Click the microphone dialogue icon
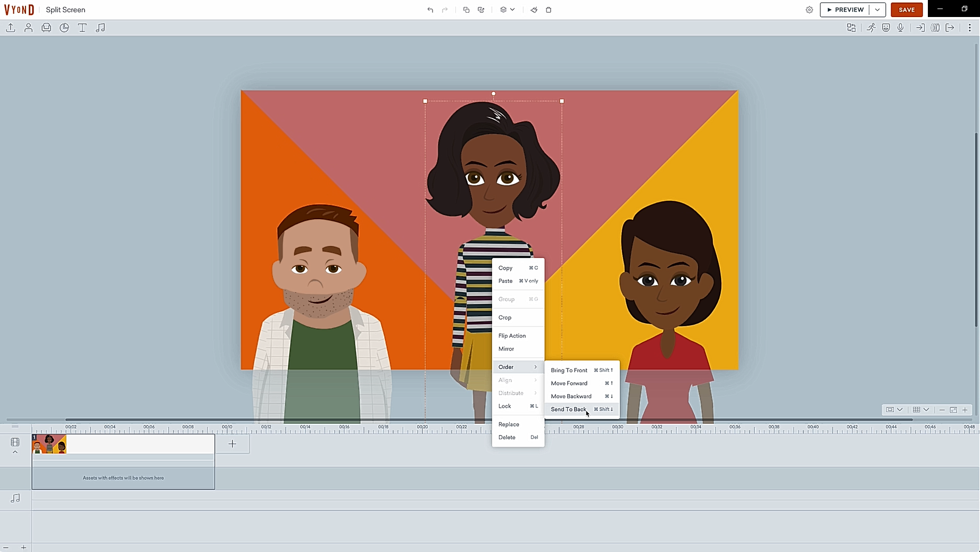 tap(901, 28)
